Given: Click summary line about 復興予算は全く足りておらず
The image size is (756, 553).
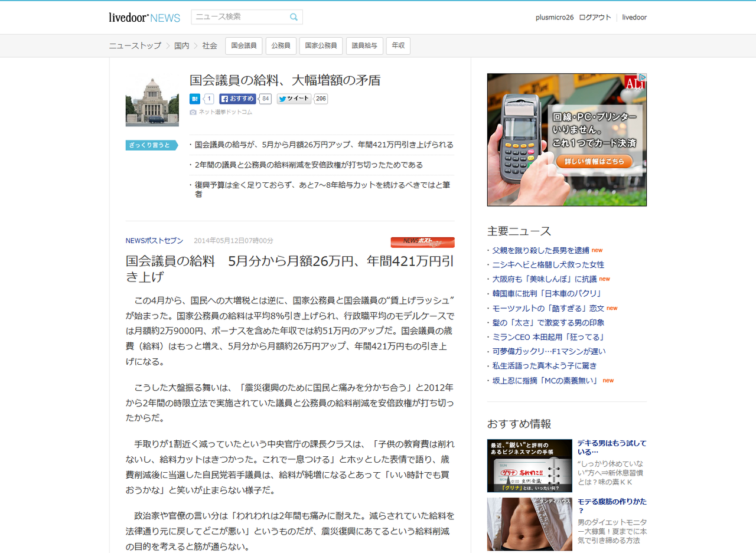Looking at the screenshot, I should tap(322, 189).
